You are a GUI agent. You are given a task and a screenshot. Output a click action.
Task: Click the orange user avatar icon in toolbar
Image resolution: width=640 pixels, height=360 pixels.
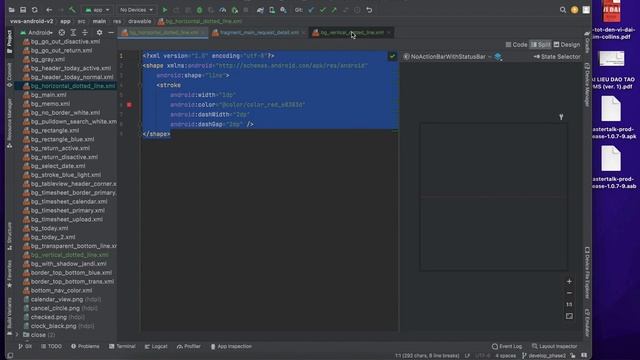pos(575,10)
